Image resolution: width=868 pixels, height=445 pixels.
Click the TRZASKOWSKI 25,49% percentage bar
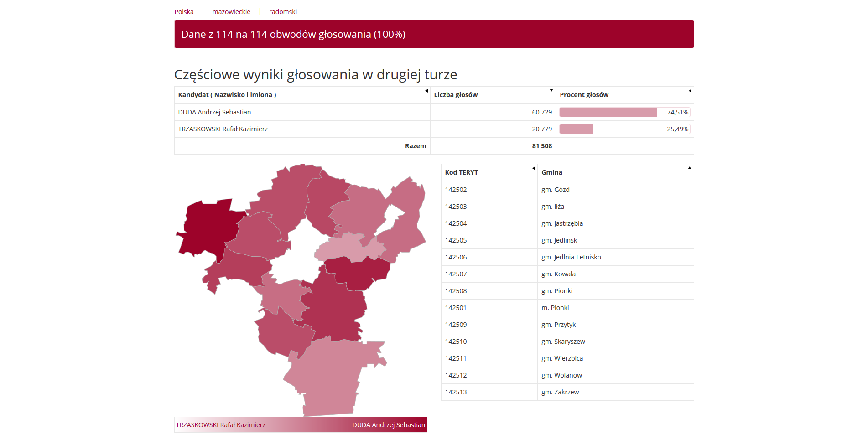(x=624, y=129)
